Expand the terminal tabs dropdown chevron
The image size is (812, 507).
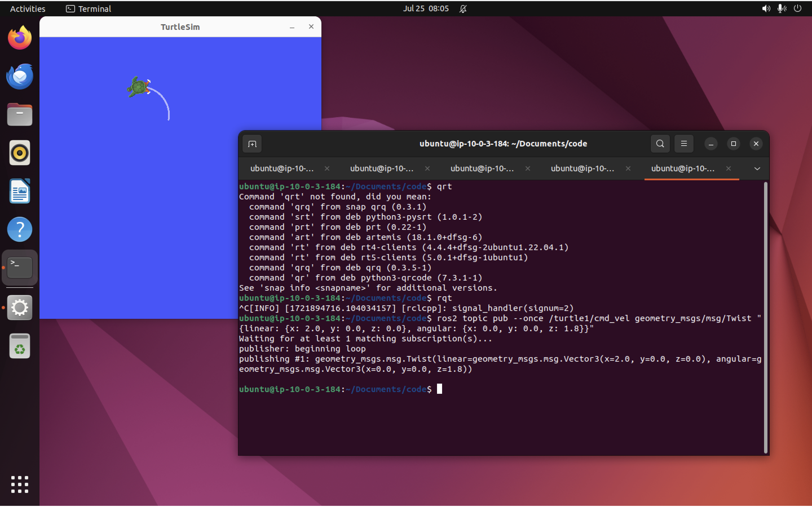tap(757, 169)
